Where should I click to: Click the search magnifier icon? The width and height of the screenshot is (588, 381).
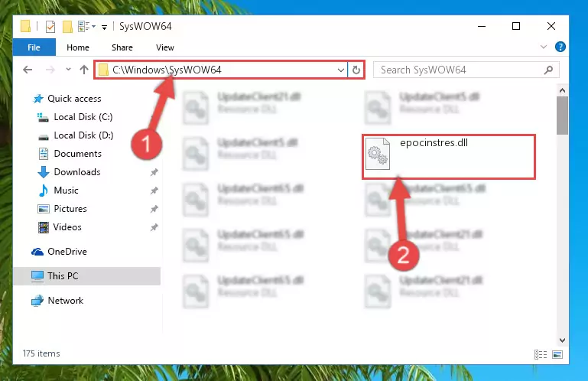(x=548, y=70)
